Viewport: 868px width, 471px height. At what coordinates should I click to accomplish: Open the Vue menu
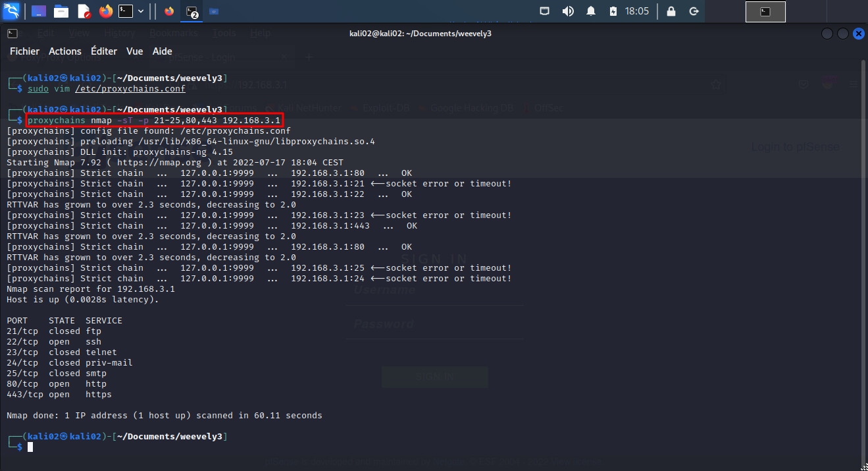[x=134, y=51]
